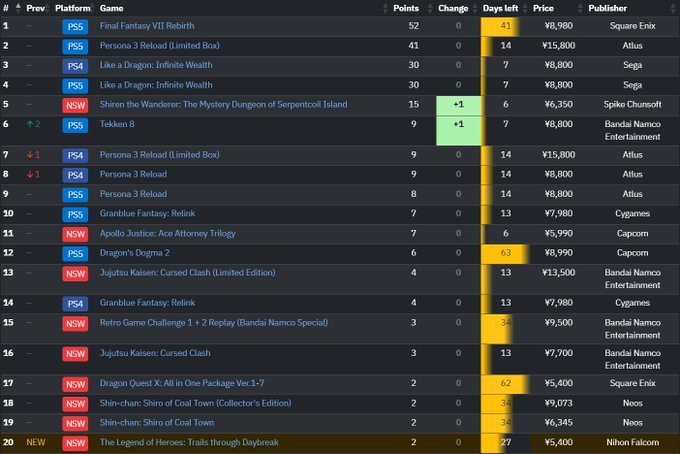Select the 63 days left cell for Dragon's Dogma 2
Screen dimensions: 680x454
[505, 253]
